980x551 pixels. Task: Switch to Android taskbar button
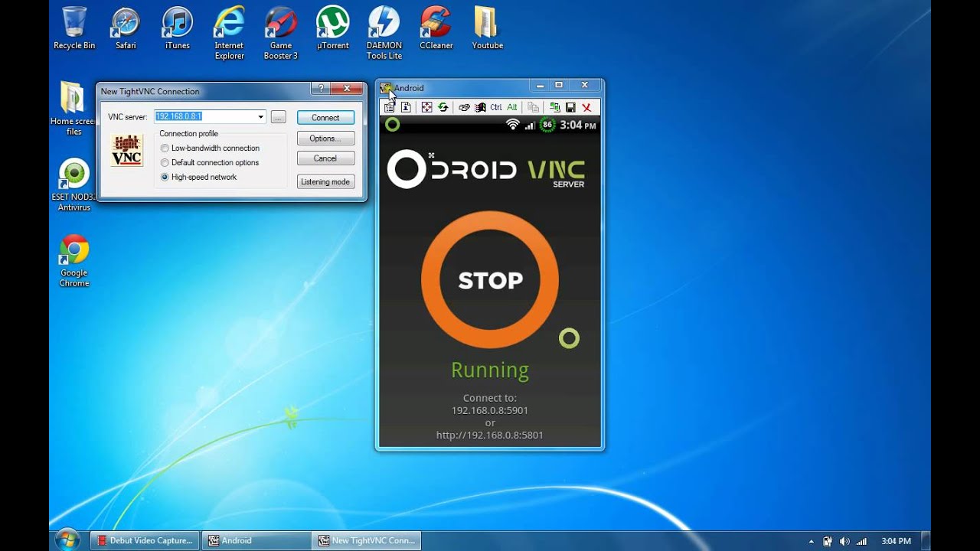(256, 540)
